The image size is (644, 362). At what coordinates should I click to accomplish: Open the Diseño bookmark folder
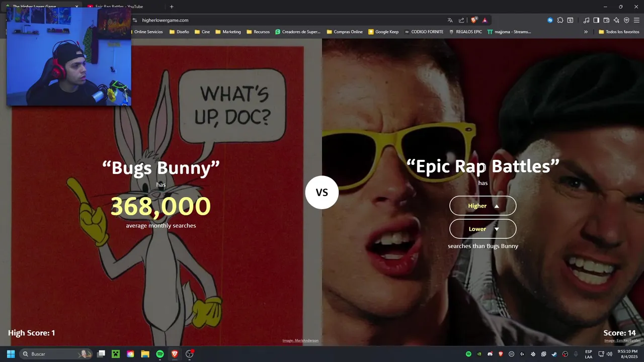pyautogui.click(x=179, y=32)
